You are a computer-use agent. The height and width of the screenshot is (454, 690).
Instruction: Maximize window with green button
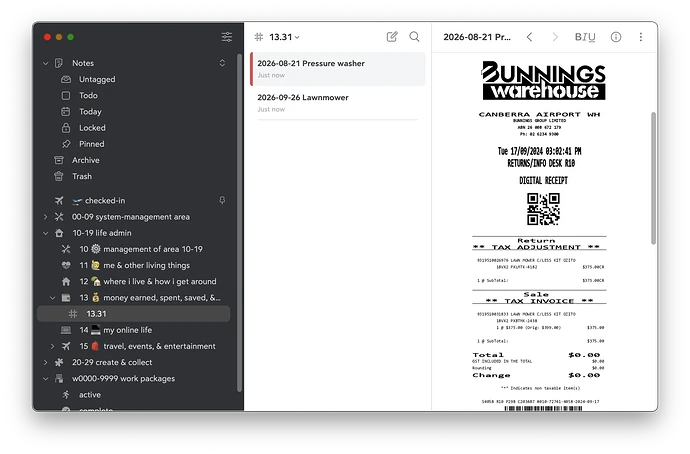click(70, 37)
